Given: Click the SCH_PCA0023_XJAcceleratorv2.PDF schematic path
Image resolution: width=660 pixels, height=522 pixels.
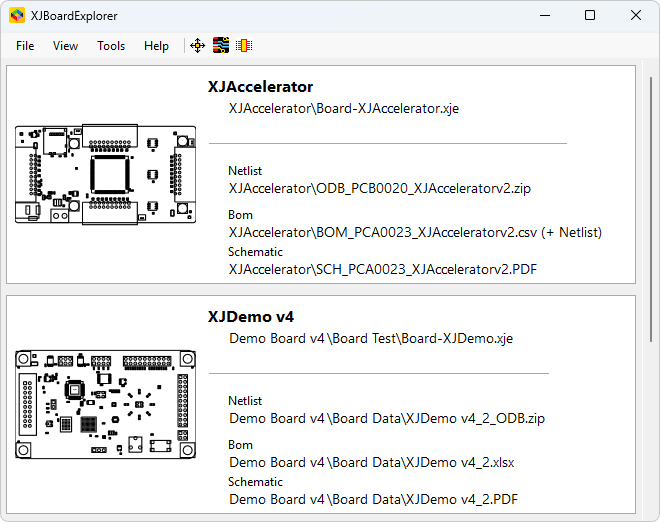Looking at the screenshot, I should (x=383, y=268).
